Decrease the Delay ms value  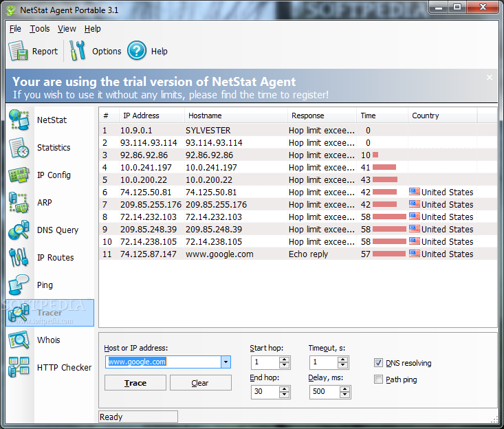tap(344, 395)
